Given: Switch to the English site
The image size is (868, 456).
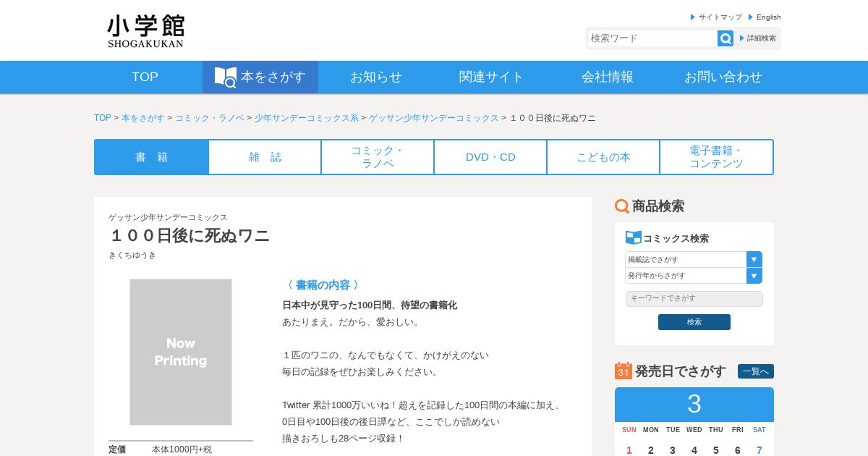Looking at the screenshot, I should tap(769, 17).
